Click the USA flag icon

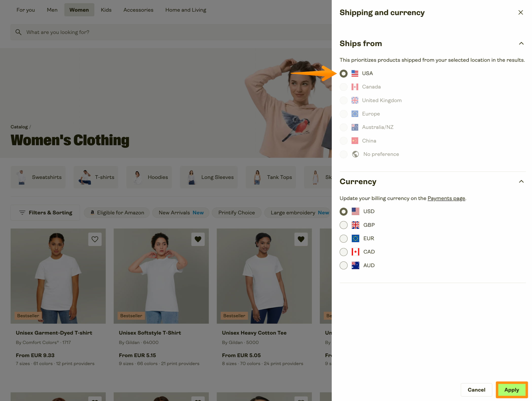point(355,73)
